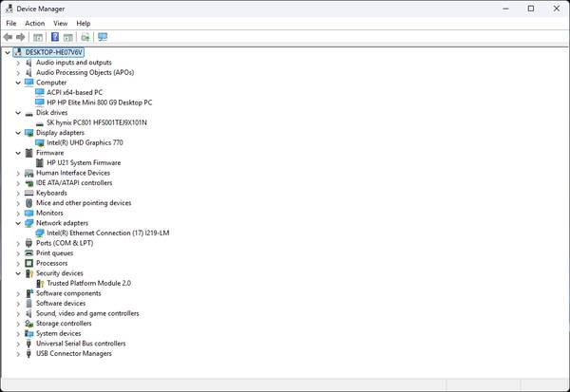Select Intel(R) Ethernet Connection (17) I219-LM
Image resolution: width=570 pixels, height=392 pixels.
[x=107, y=233]
